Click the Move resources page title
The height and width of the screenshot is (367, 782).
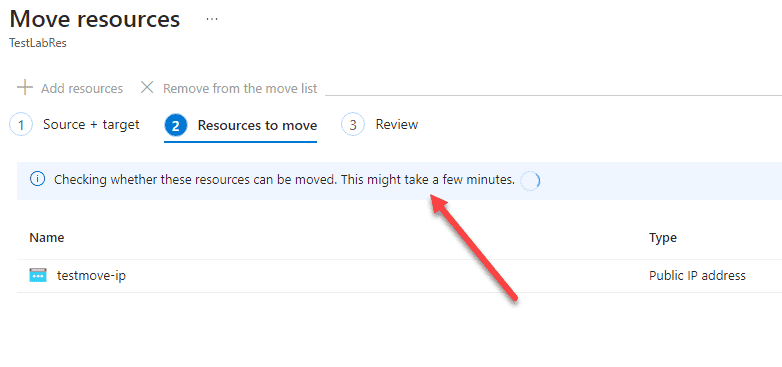click(95, 19)
